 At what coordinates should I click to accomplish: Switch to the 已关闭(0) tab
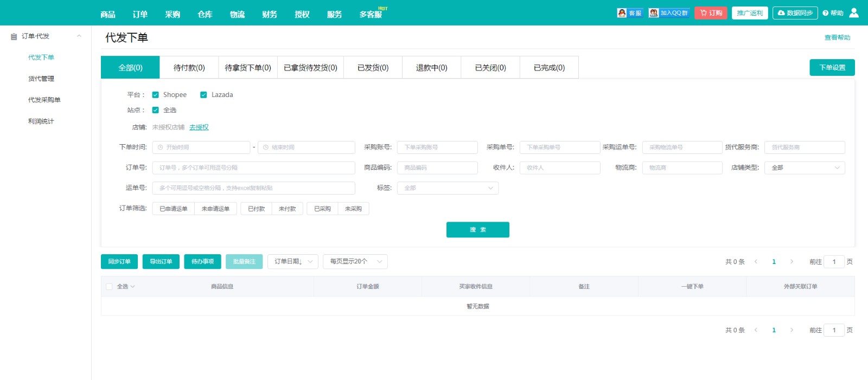(x=490, y=68)
